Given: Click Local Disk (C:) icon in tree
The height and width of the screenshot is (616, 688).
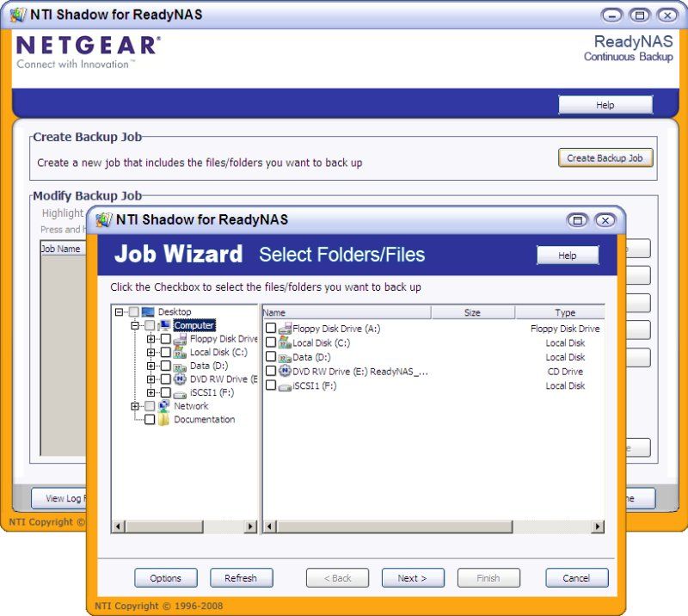Looking at the screenshot, I should pos(180,352).
